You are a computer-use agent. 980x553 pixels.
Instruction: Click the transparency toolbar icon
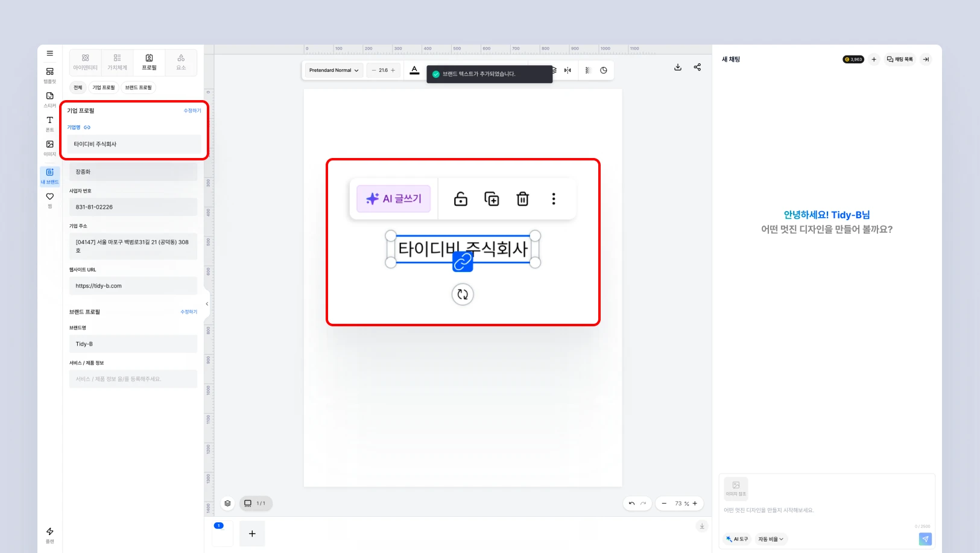click(587, 71)
